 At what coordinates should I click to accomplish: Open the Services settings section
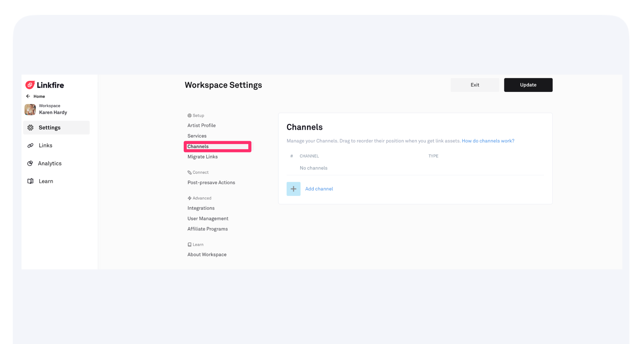click(x=197, y=136)
